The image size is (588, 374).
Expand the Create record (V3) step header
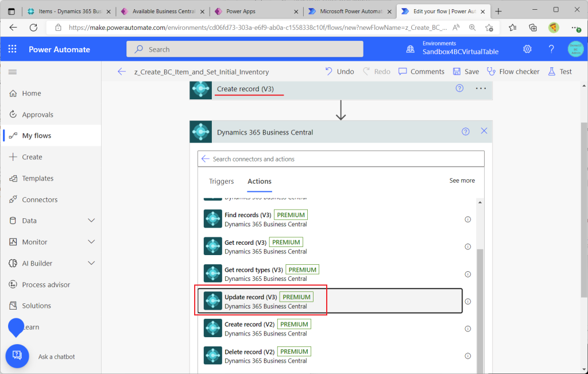pyautogui.click(x=341, y=89)
